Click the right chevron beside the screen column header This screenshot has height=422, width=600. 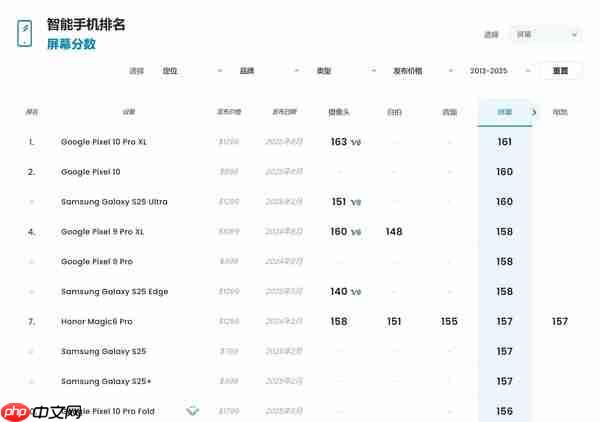click(x=534, y=112)
